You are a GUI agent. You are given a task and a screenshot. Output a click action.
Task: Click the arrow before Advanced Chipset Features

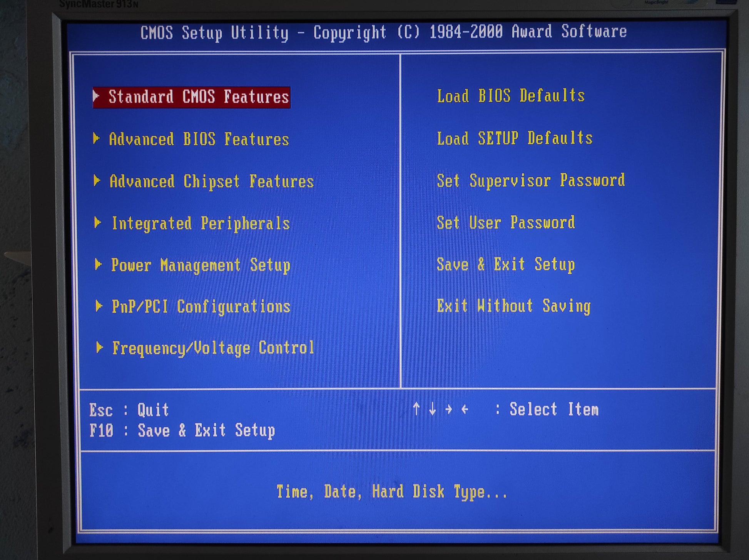point(97,180)
